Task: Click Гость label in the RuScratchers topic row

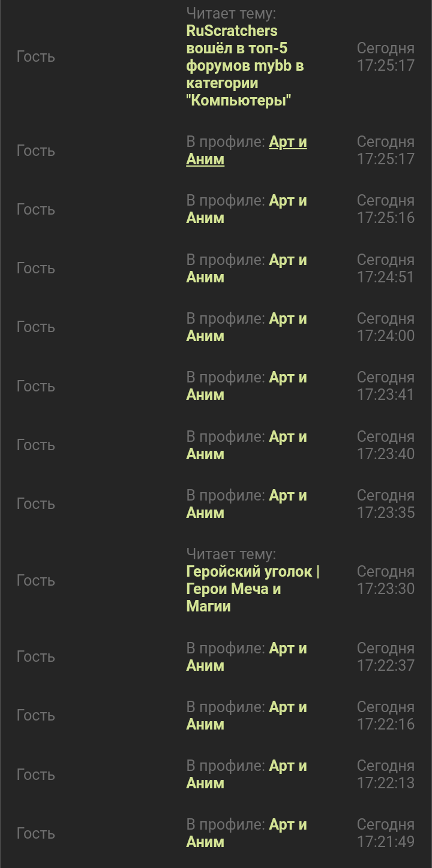Action: point(36,56)
